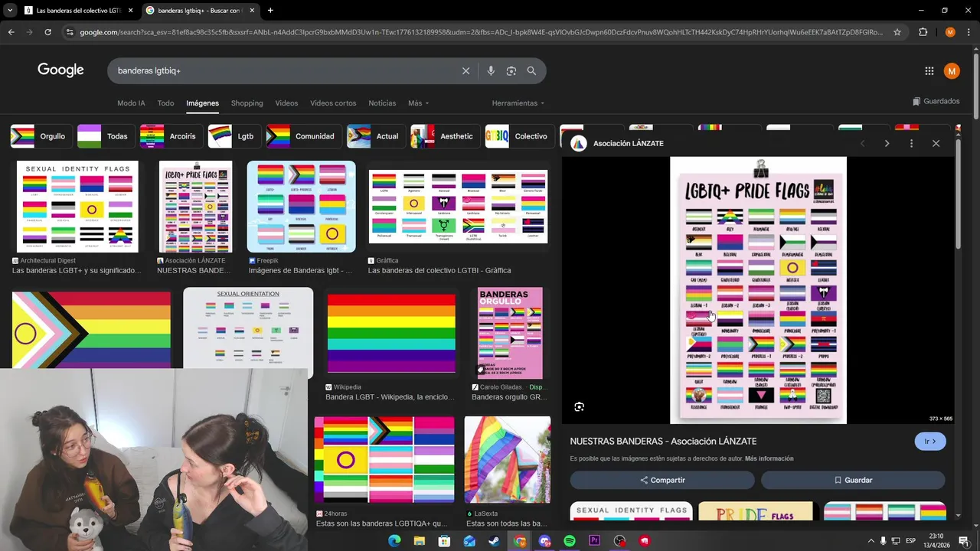Filter images by Comunidad chip
The width and height of the screenshot is (980, 551).
pyautogui.click(x=303, y=136)
